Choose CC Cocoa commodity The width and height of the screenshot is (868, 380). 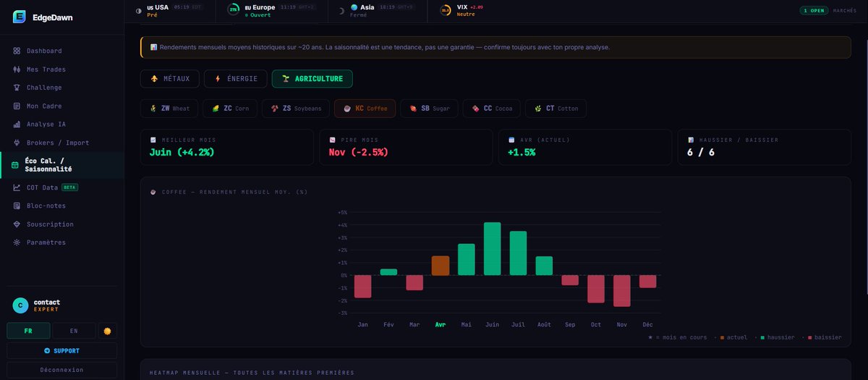tap(492, 109)
